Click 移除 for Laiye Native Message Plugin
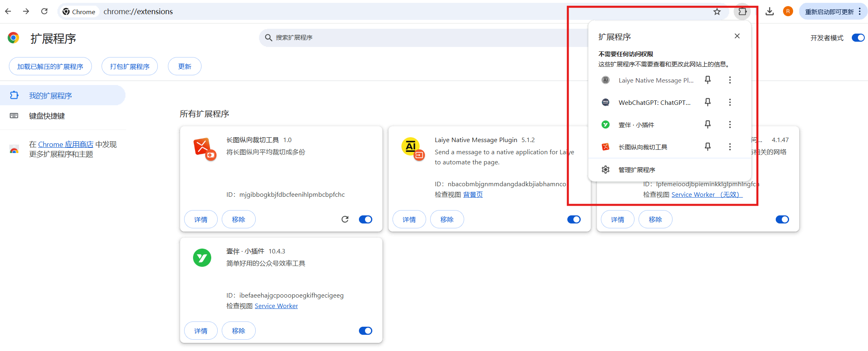The height and width of the screenshot is (351, 868). click(447, 219)
